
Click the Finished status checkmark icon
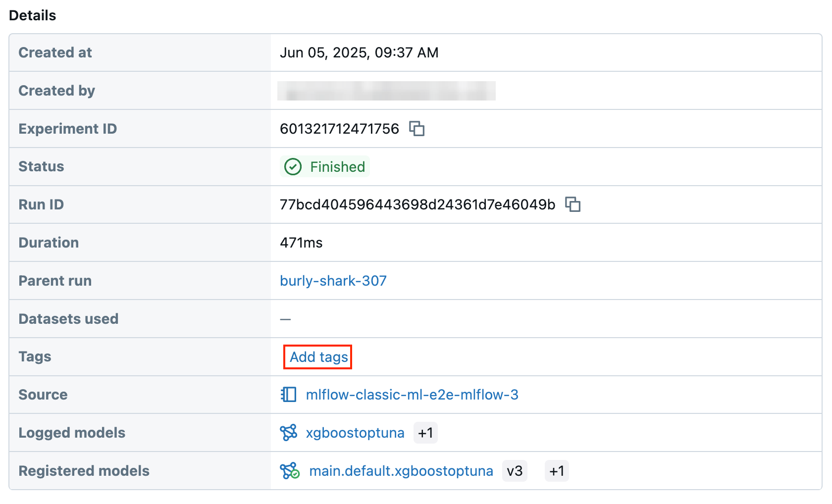click(x=293, y=167)
